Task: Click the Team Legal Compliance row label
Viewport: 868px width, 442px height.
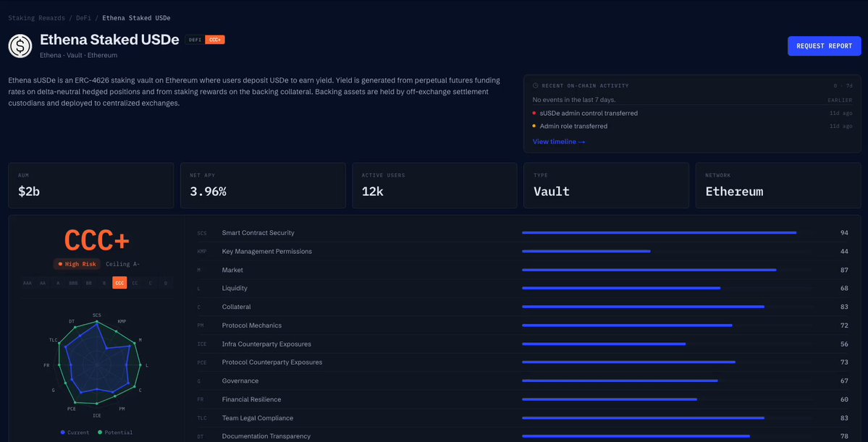Action: click(258, 418)
